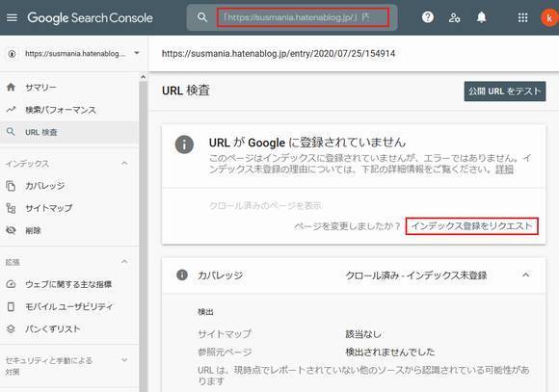Image resolution: width=559 pixels, height=392 pixels.
Task: Click the 公開 URL をテスト button
Action: (x=504, y=91)
